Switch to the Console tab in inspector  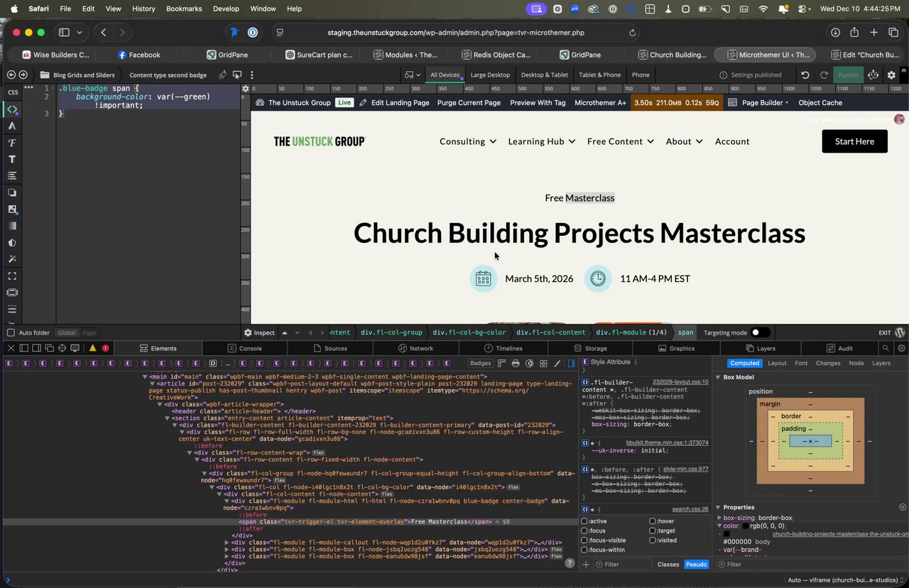coord(244,348)
